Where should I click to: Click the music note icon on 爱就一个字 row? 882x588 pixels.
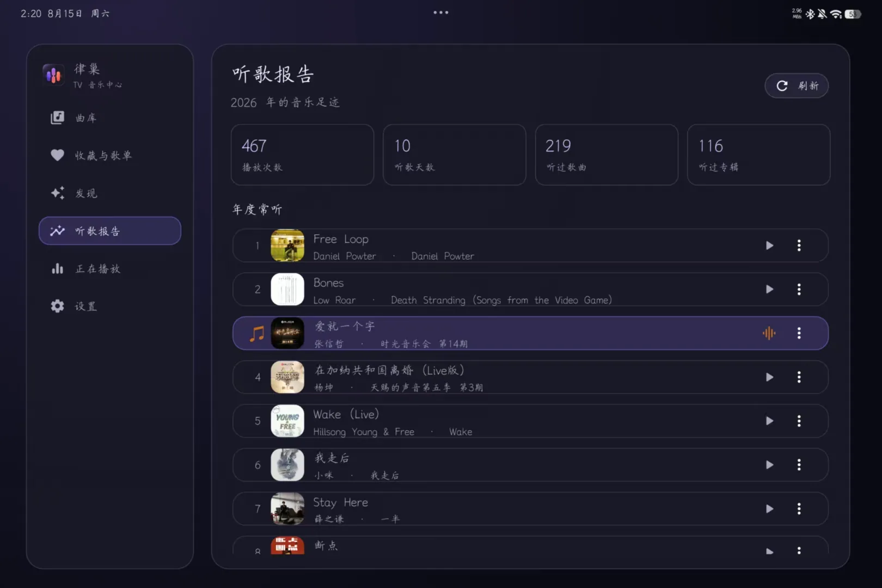pos(257,333)
